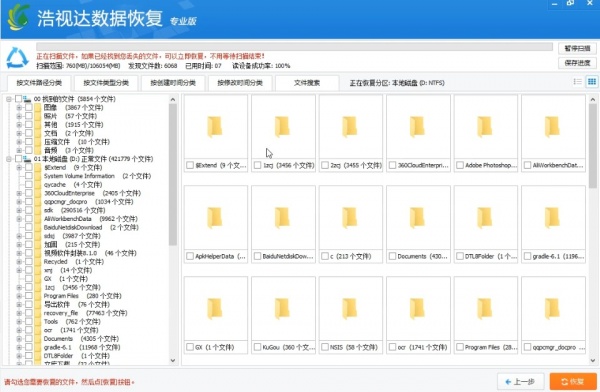Check the sdk tree checkbox
The image size is (600, 392).
click(29, 210)
